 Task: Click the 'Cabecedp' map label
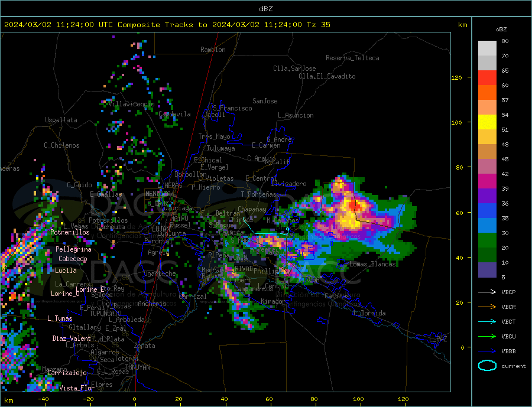[73, 259]
